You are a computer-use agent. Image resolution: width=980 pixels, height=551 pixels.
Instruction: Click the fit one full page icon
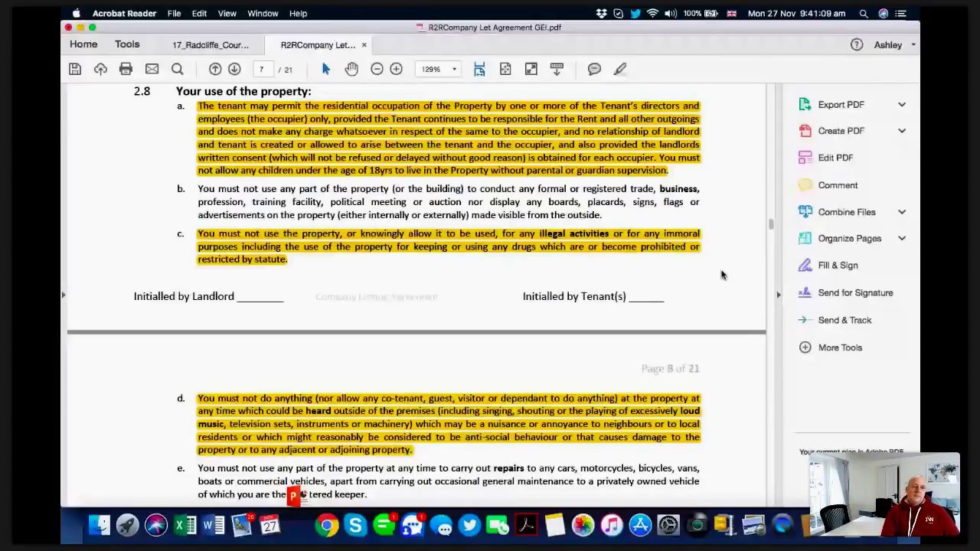tap(505, 70)
